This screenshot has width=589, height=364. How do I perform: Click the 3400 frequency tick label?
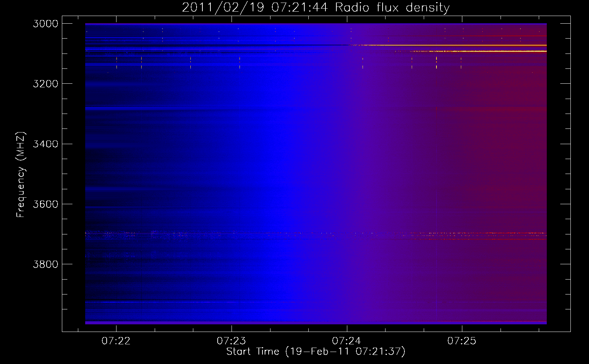tap(46, 144)
